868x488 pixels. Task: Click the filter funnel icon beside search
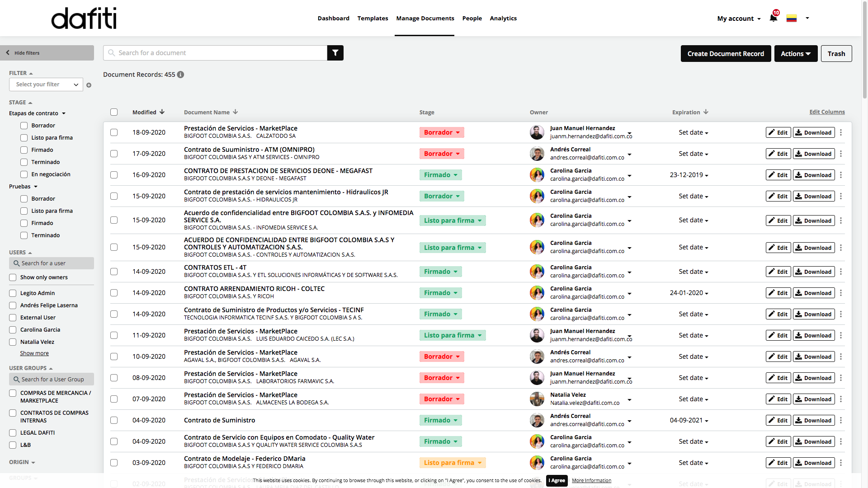(x=335, y=53)
